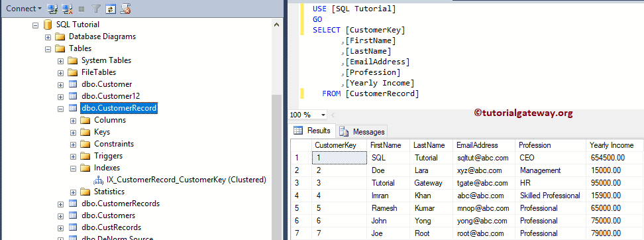The image size is (644, 240).
Task: Click the clustered index icon for IX_CustomerRecord_CustomerKey
Action: 98,180
